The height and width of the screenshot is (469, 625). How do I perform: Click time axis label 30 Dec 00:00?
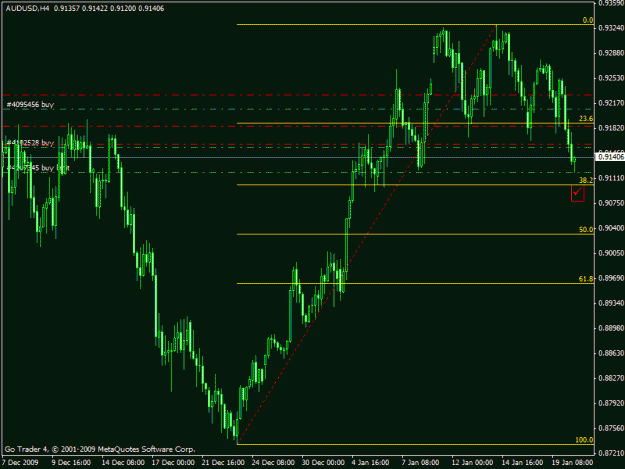pyautogui.click(x=323, y=463)
